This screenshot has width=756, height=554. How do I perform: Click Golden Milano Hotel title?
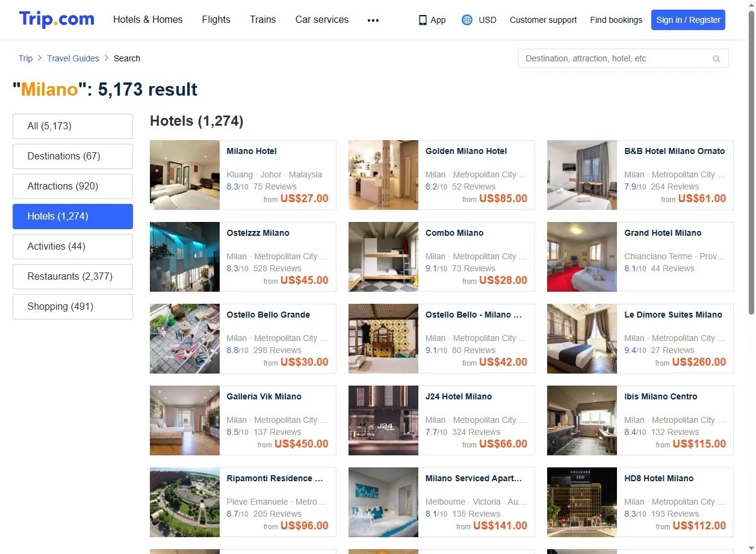coord(466,151)
